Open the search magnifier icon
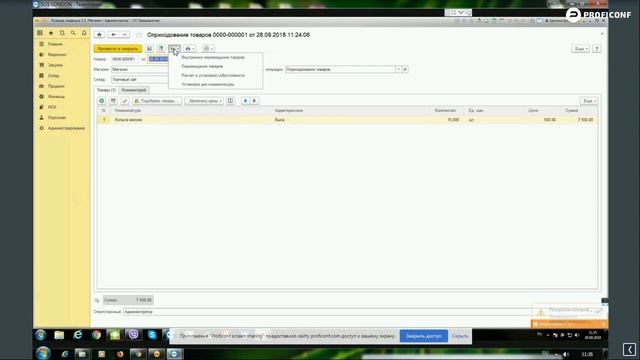Viewport: 640px width, 360px height. (x=73, y=33)
